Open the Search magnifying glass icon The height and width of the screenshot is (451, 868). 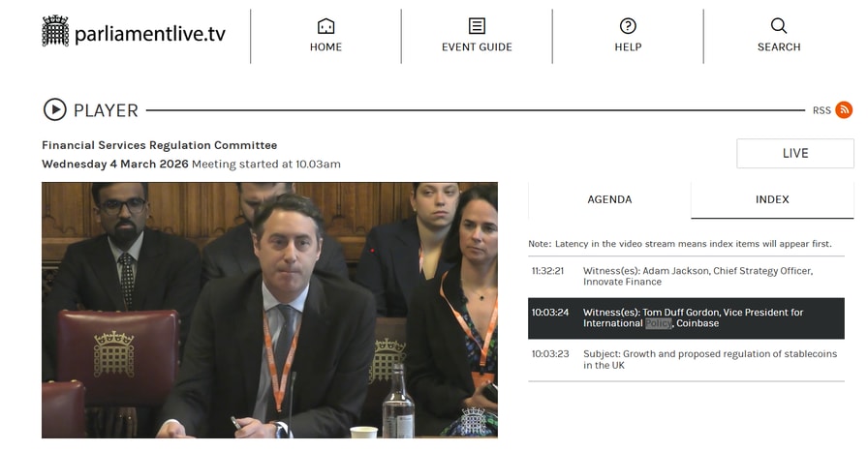coord(779,26)
